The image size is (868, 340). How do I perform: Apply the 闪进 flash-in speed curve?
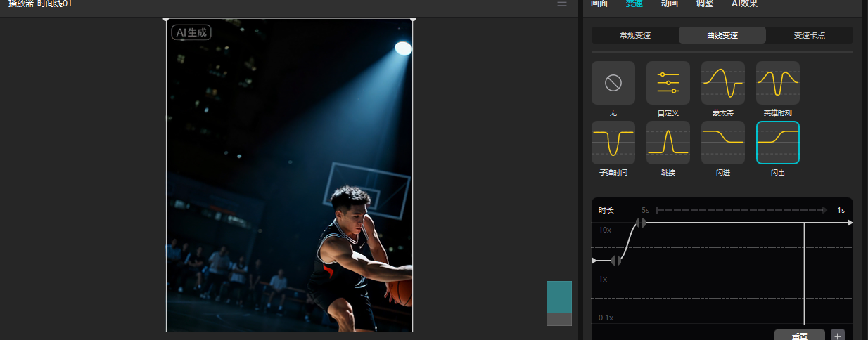point(722,143)
